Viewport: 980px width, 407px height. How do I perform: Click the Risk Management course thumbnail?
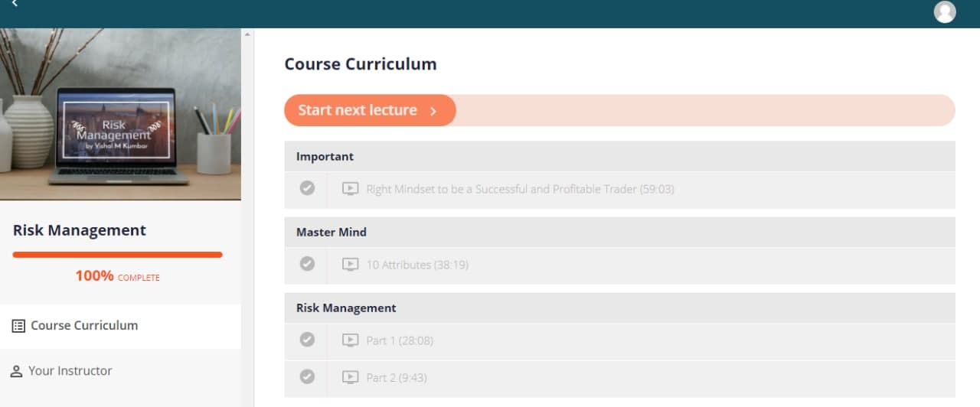(120, 114)
